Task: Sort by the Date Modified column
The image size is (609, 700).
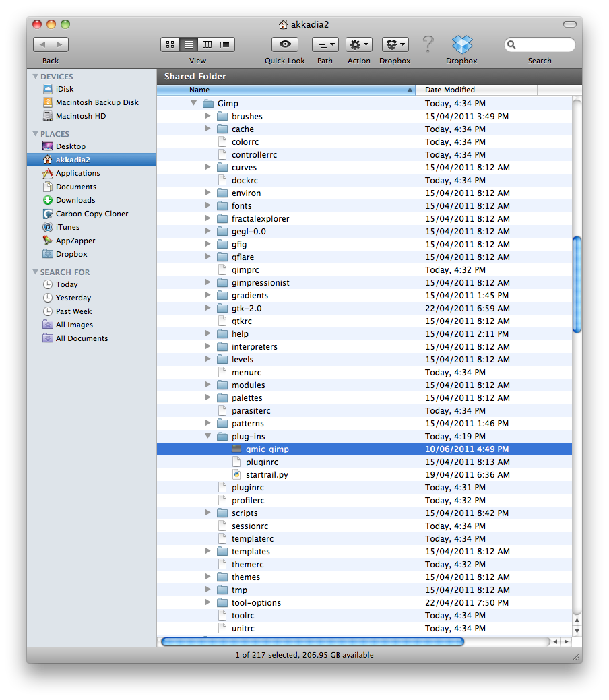Action: tap(476, 90)
